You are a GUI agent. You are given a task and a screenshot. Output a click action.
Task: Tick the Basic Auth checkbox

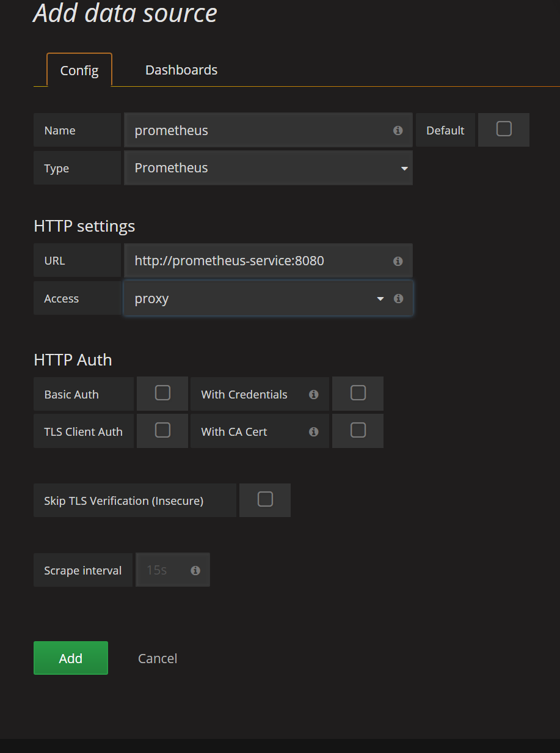tap(162, 392)
